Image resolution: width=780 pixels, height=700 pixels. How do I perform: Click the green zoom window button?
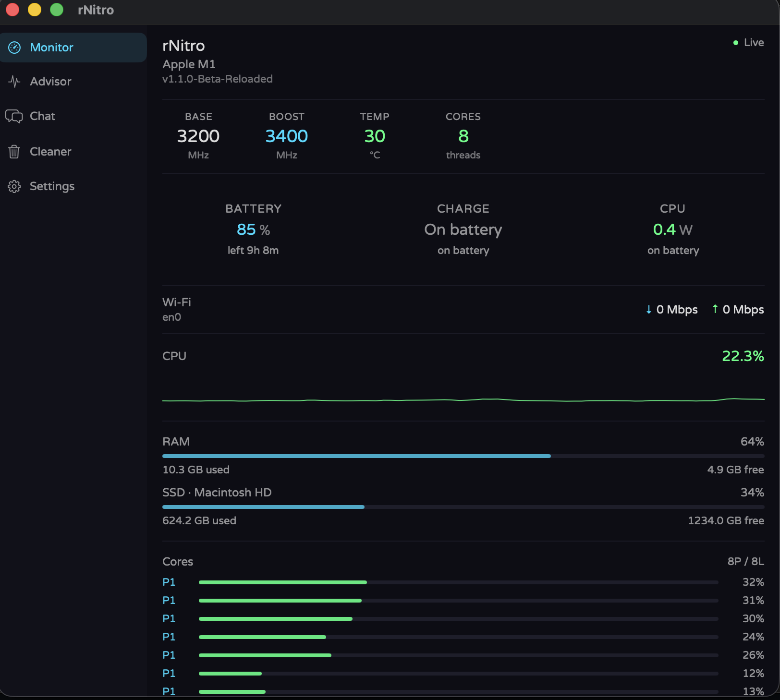[x=57, y=10]
